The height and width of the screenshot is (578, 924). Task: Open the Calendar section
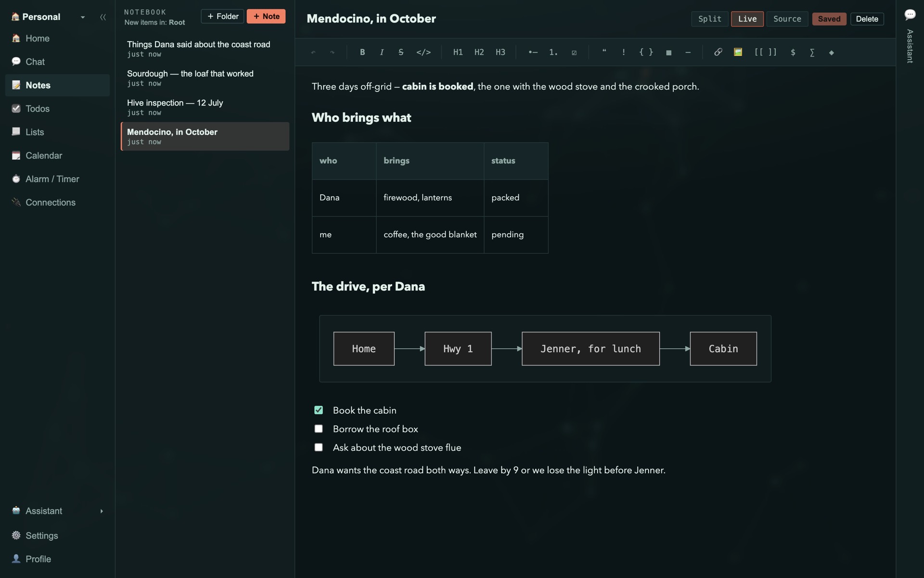pos(57,156)
